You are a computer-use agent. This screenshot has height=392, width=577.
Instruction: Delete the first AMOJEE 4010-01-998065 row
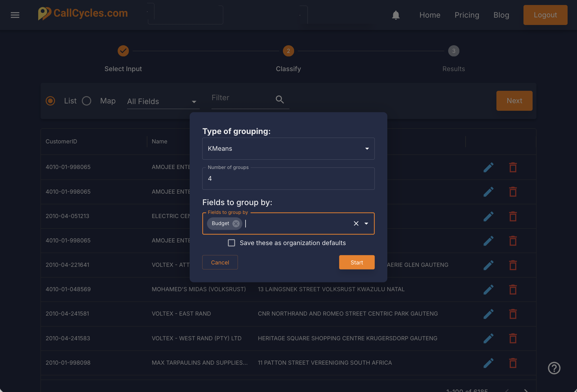[513, 167]
